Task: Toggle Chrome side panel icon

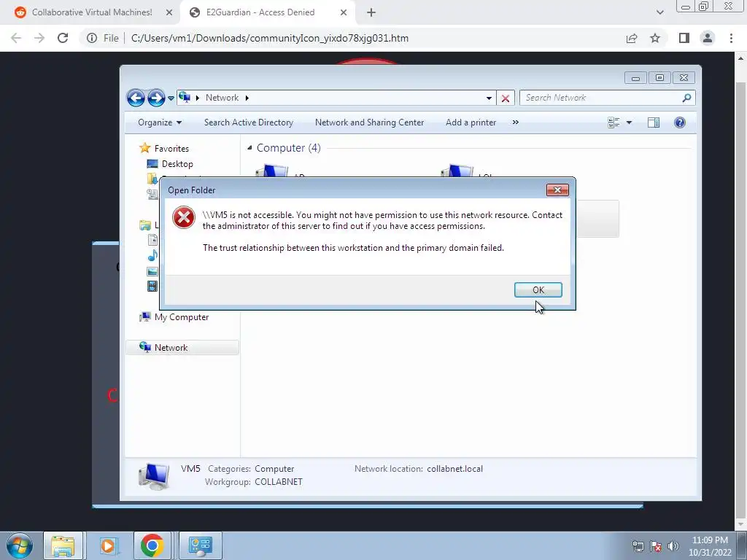Action: coord(684,38)
